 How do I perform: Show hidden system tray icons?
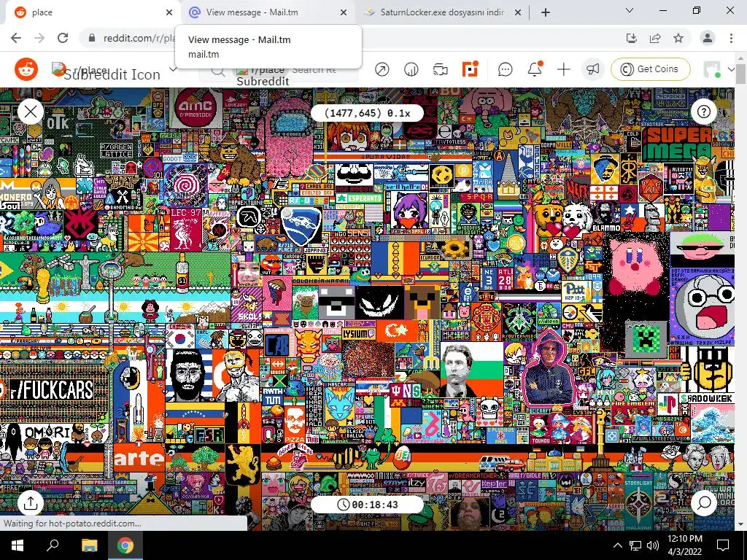[617, 545]
